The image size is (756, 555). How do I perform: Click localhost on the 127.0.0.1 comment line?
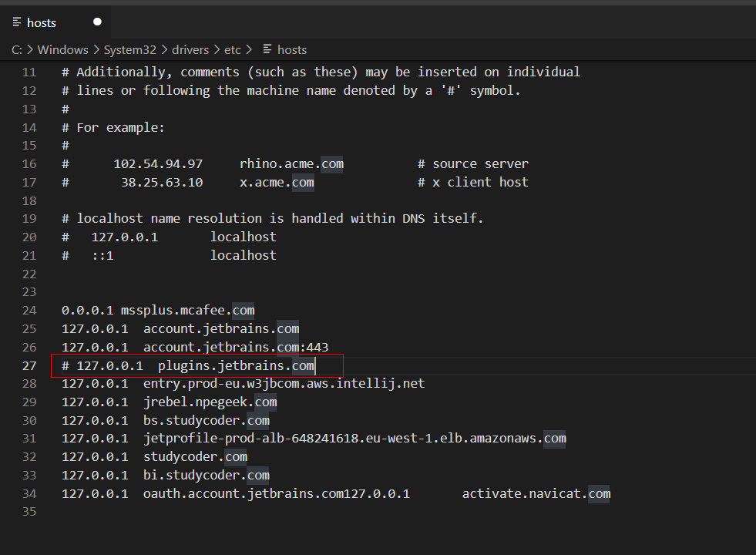[x=244, y=237]
